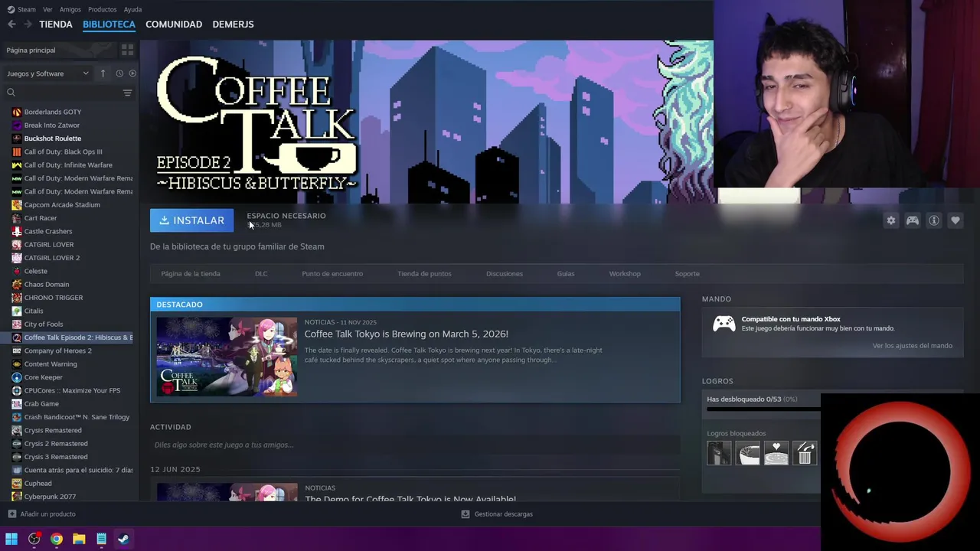Select Celeste in library list

click(x=35, y=271)
